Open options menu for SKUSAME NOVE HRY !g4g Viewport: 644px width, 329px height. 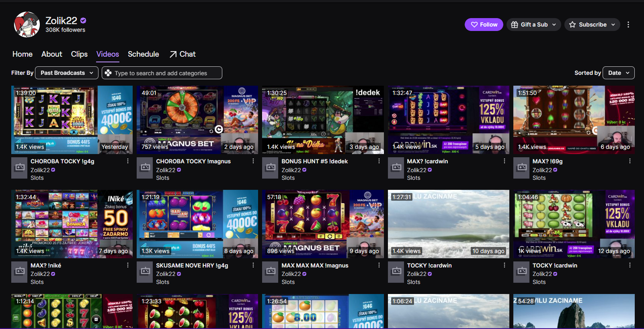pyautogui.click(x=253, y=265)
